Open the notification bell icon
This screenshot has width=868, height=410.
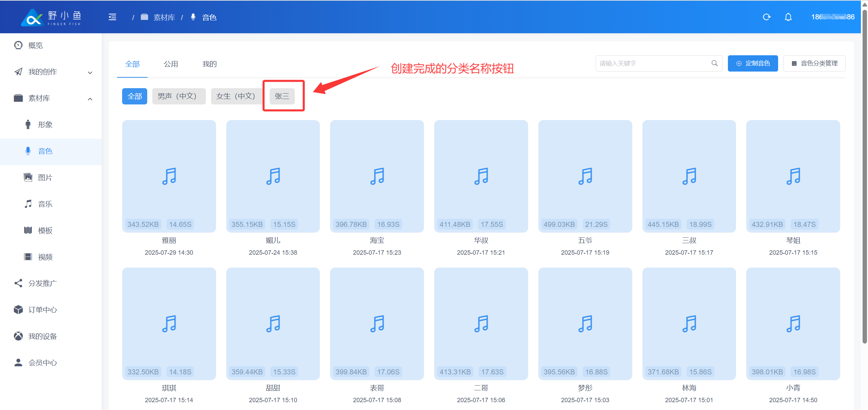point(788,17)
